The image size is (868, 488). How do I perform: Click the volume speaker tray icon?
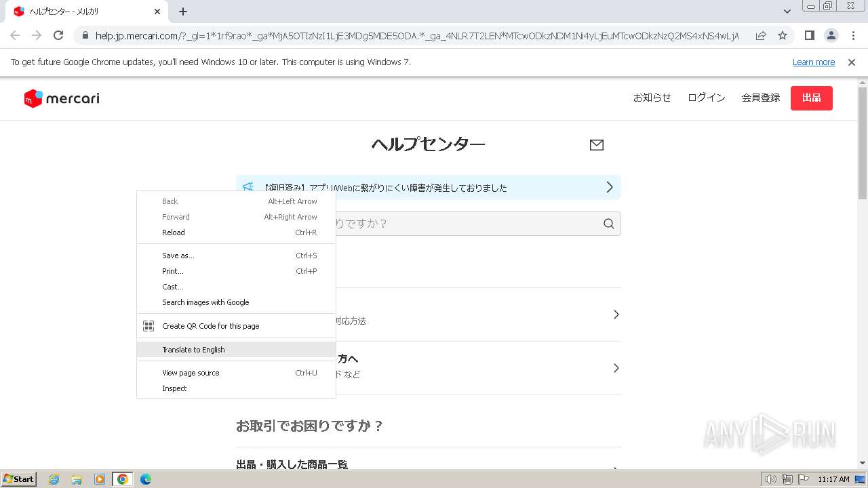point(771,479)
